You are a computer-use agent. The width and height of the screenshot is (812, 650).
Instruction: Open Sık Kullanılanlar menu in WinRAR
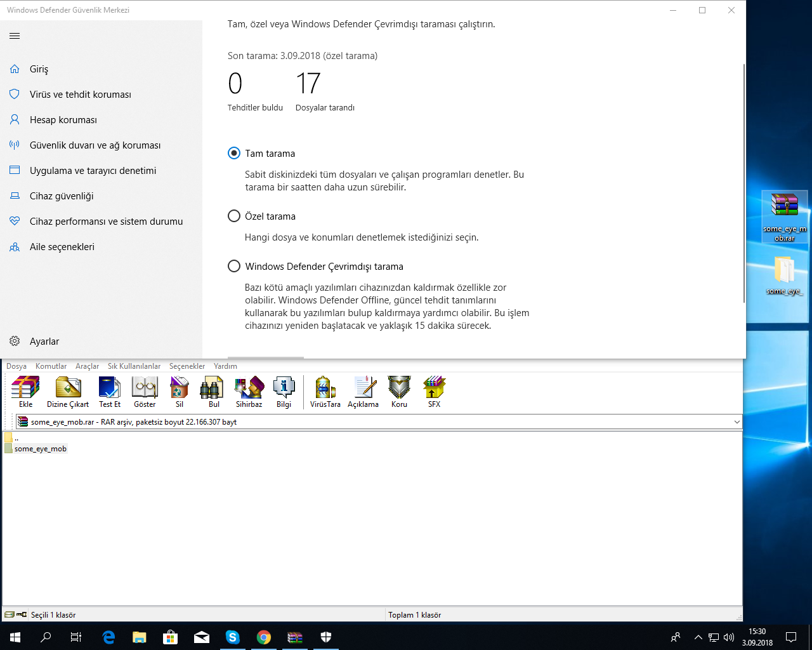click(134, 366)
